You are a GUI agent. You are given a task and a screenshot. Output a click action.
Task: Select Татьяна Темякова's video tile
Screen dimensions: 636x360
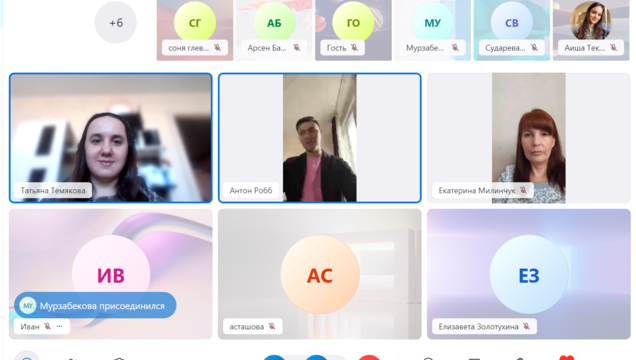tap(111, 138)
